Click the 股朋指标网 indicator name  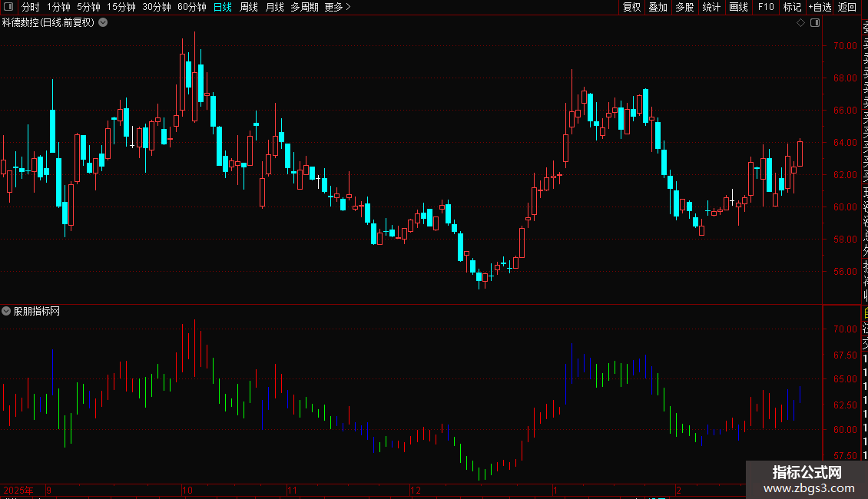(x=37, y=312)
